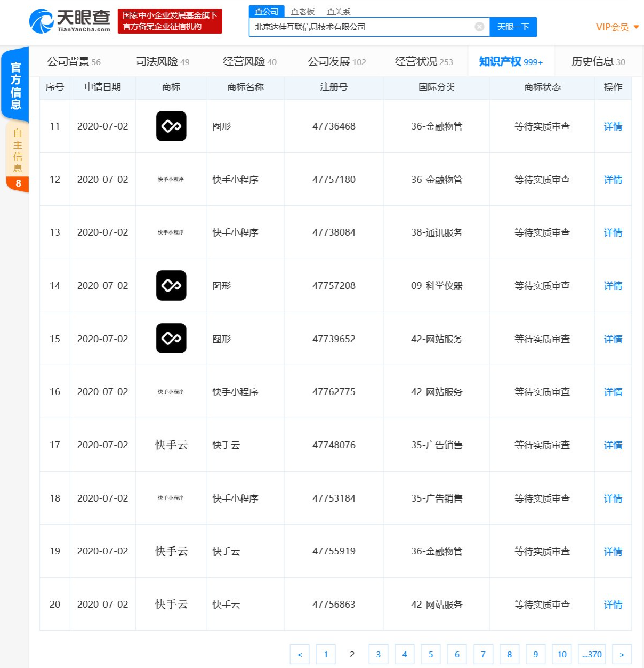Go to previous page with left arrow

pyautogui.click(x=300, y=654)
